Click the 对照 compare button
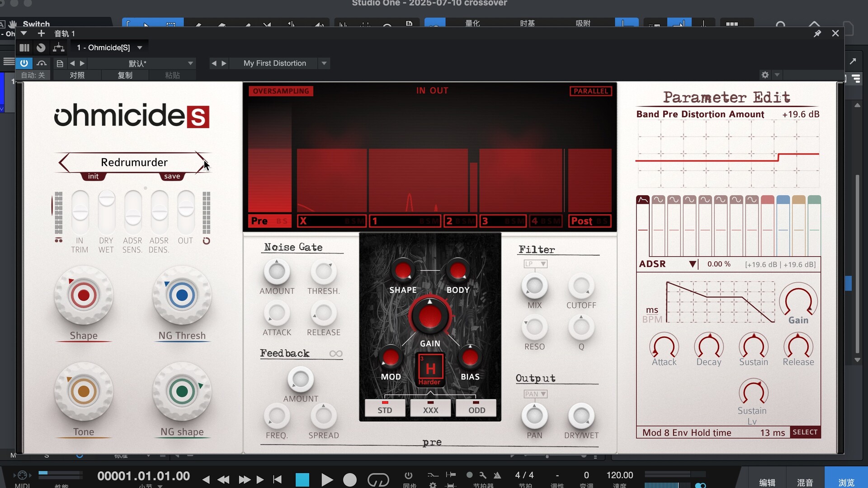Image resolution: width=868 pixels, height=488 pixels. (77, 75)
